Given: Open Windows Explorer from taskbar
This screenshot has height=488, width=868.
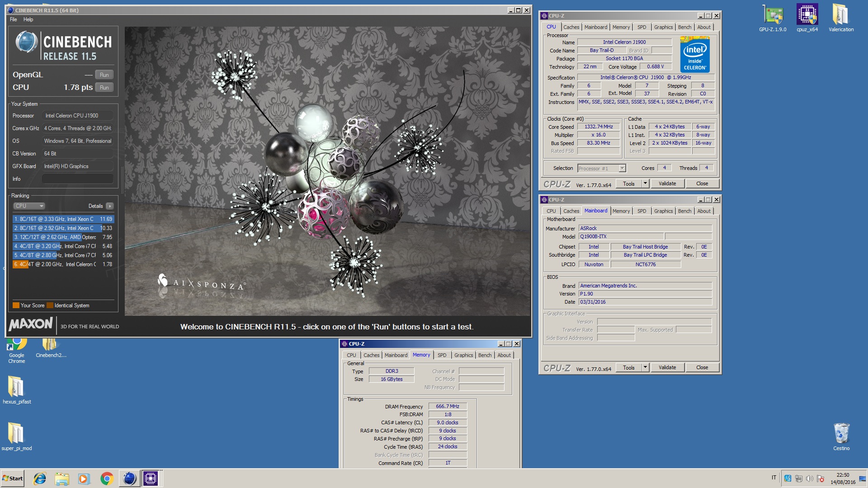Looking at the screenshot, I should click(62, 479).
